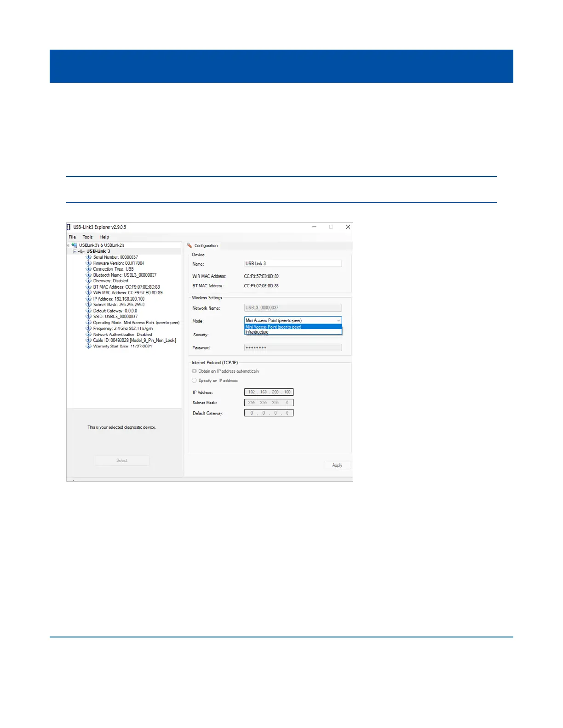Click the info icon beside BT MAC Address in tree

click(88, 287)
